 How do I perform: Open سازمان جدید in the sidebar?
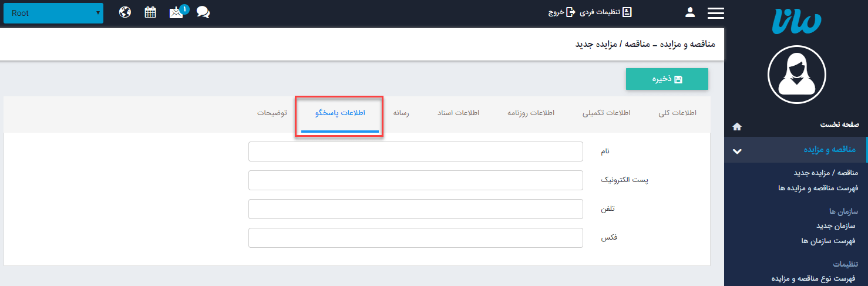point(836,226)
